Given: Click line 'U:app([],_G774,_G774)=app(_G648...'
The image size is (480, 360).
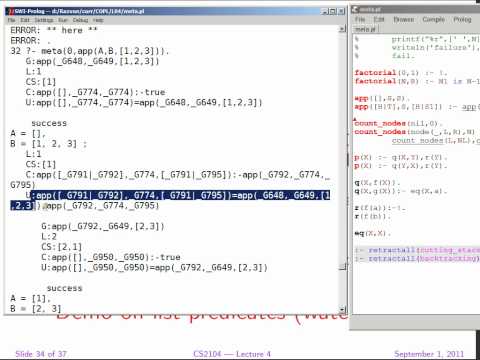Looking at the screenshot, I should pos(144,102).
